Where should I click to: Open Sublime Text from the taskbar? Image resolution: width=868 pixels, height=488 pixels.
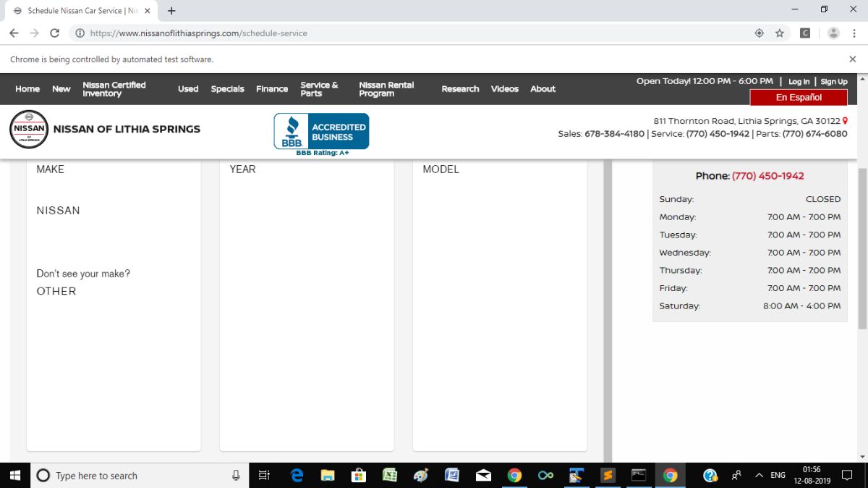[608, 476]
